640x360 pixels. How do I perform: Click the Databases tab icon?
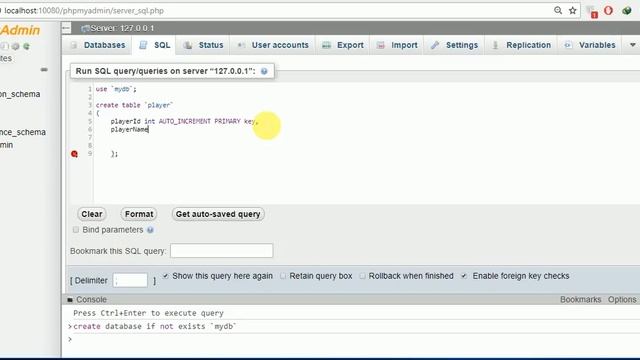[x=74, y=45]
